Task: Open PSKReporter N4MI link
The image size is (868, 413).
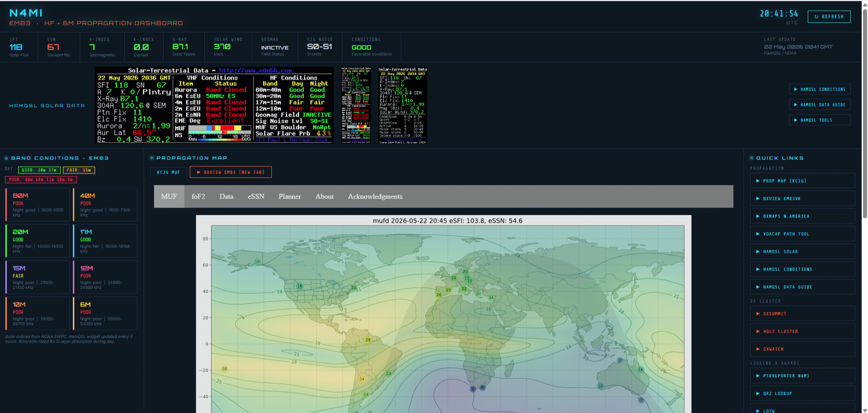Action: [802, 376]
